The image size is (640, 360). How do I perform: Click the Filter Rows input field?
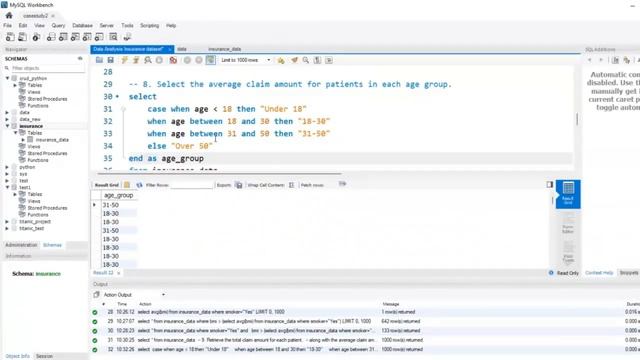coord(192,185)
